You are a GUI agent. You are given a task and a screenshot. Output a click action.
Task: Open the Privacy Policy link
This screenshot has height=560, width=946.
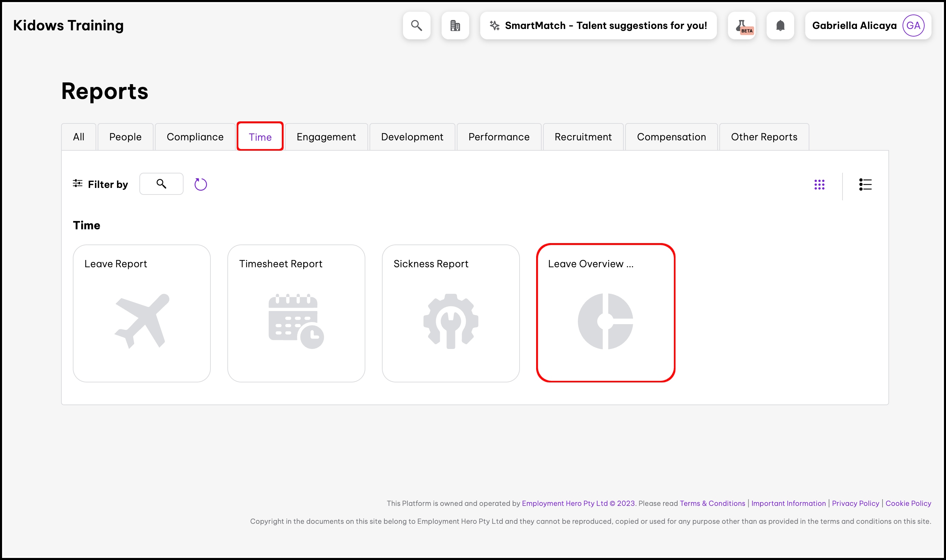tap(855, 503)
